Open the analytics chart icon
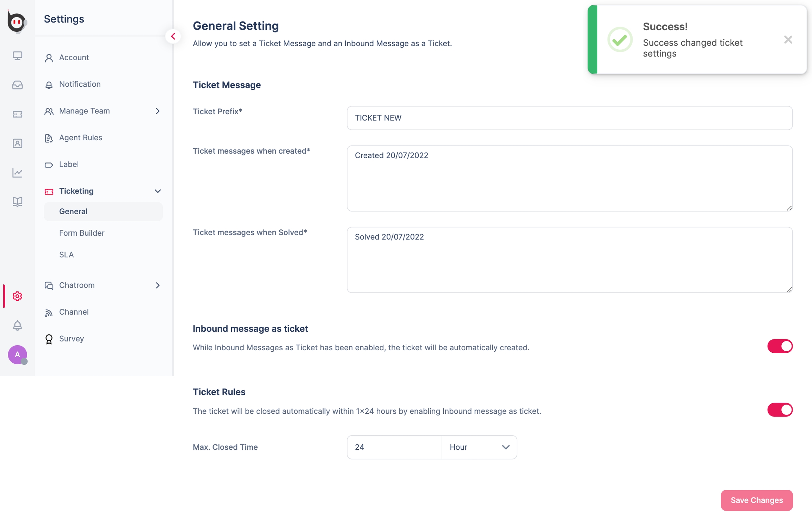This screenshot has height=530, width=812. point(17,173)
